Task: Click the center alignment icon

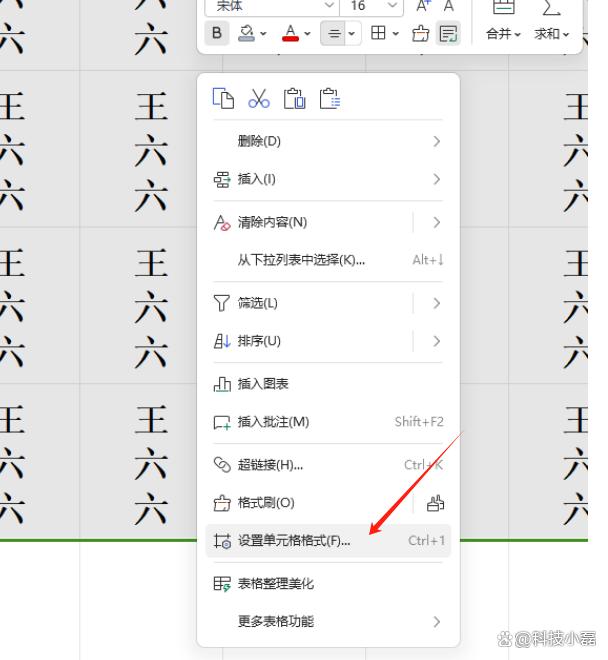Action: [333, 33]
